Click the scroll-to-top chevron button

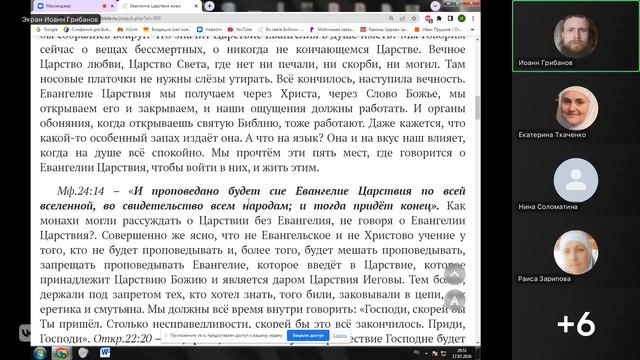point(454,274)
